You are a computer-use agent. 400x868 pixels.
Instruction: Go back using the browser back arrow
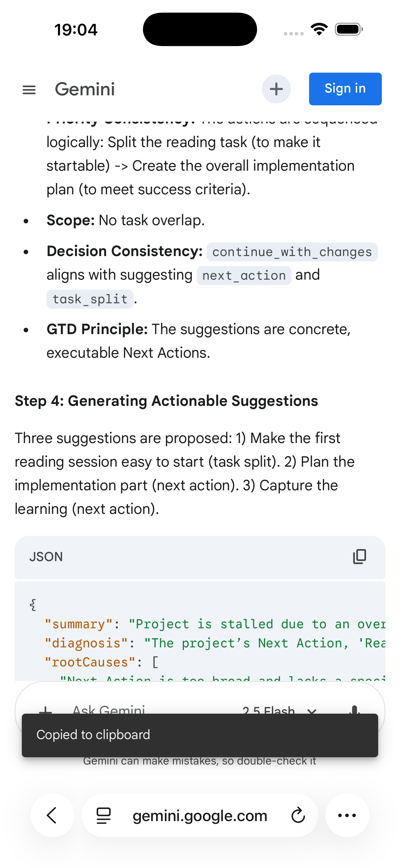pos(52,815)
